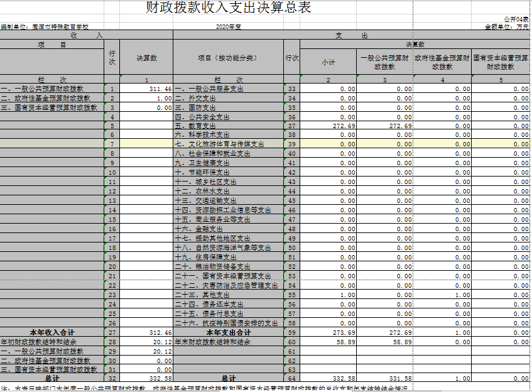The height and width of the screenshot is (392, 532).
Task: Click the 三、国防支出 cell
Action: click(229, 107)
